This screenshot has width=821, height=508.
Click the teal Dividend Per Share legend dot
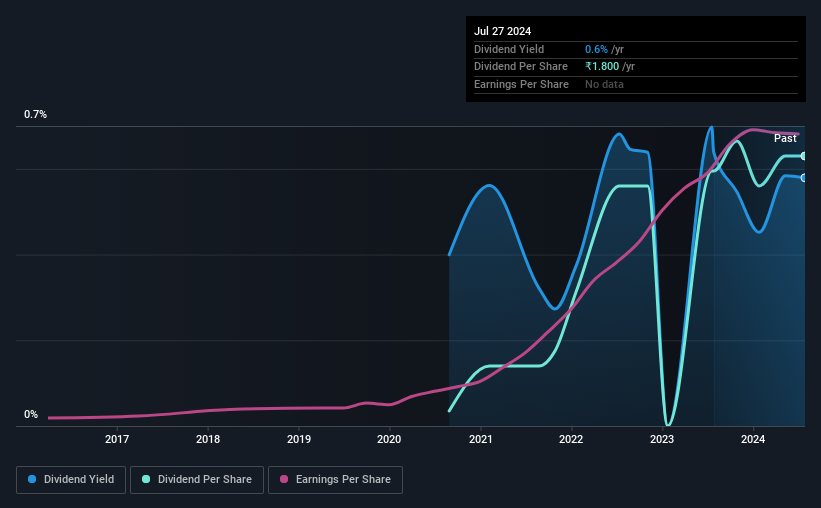[x=146, y=479]
